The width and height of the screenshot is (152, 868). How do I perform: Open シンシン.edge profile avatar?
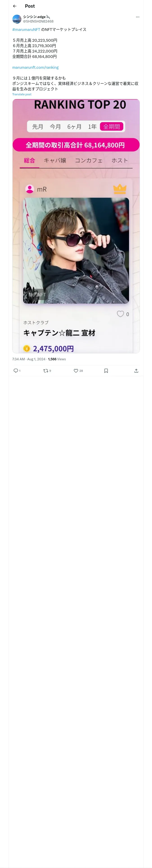point(17,19)
